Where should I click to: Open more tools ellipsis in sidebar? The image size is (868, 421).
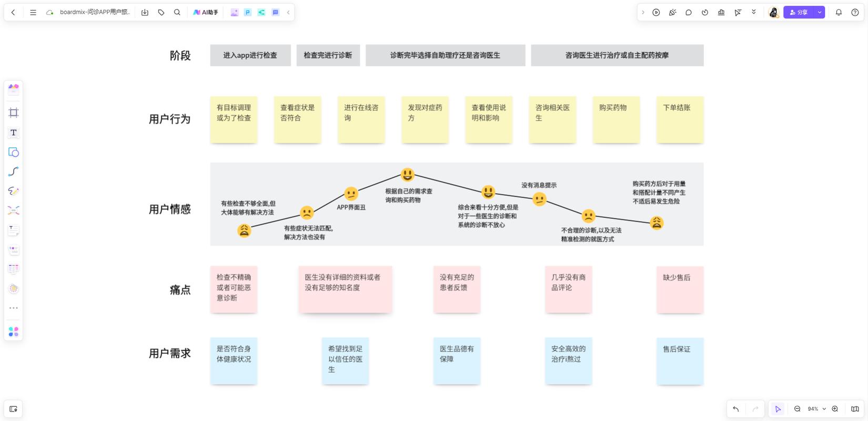point(14,308)
